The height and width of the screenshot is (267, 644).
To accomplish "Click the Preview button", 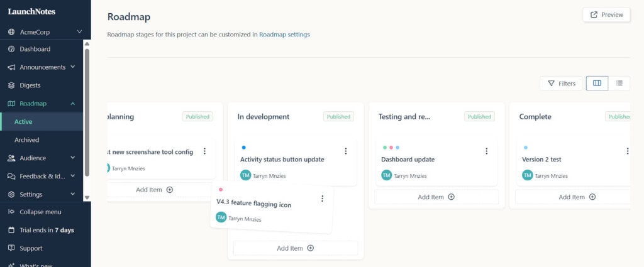I will pos(606,14).
